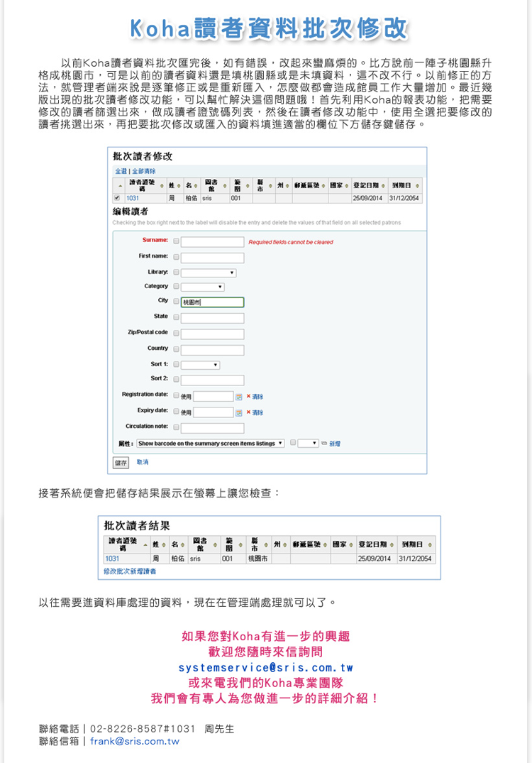Click the 全部清除 clear-all link
The height and width of the screenshot is (763, 532).
pyautogui.click(x=144, y=171)
